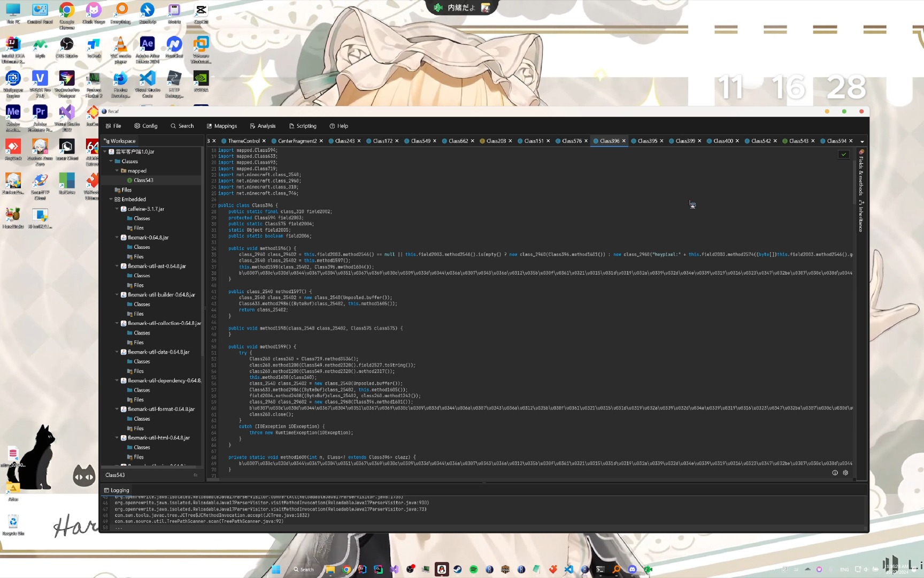Open the Search menu in Recaf
Screen dimensions: 924x578
point(182,126)
